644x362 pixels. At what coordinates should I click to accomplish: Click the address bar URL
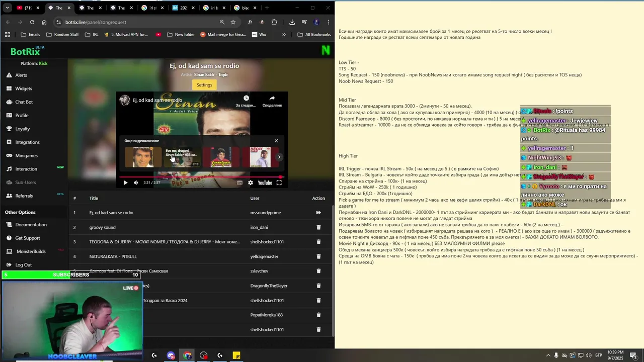(96, 22)
